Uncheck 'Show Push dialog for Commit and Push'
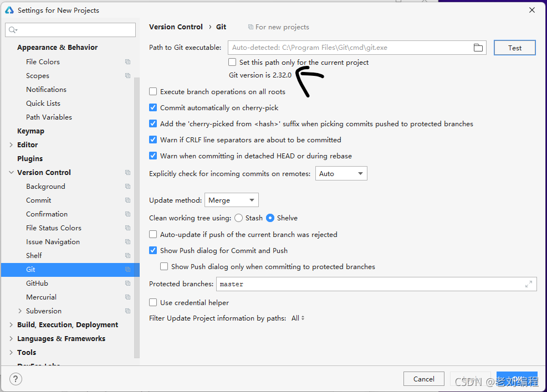 153,250
